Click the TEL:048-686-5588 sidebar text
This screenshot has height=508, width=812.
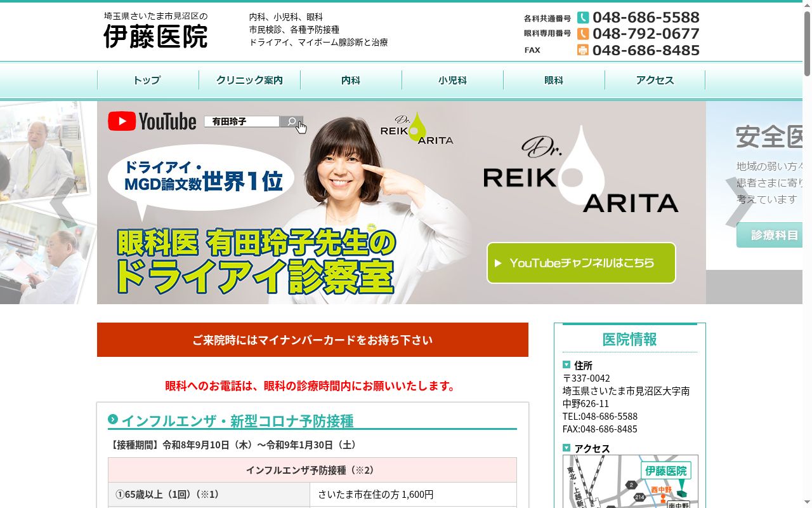[x=600, y=416]
